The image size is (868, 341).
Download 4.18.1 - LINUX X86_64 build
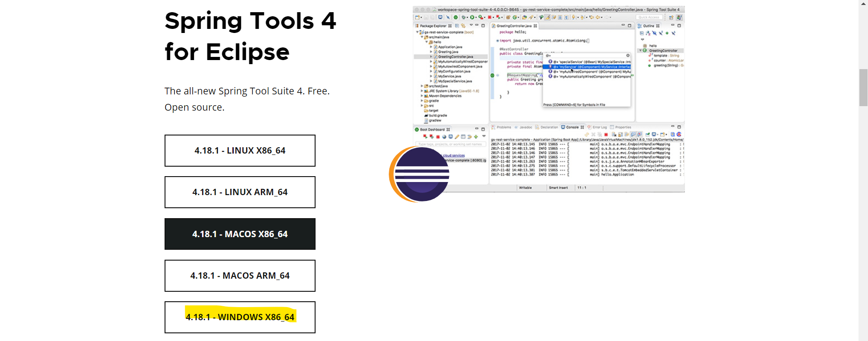pos(240,150)
